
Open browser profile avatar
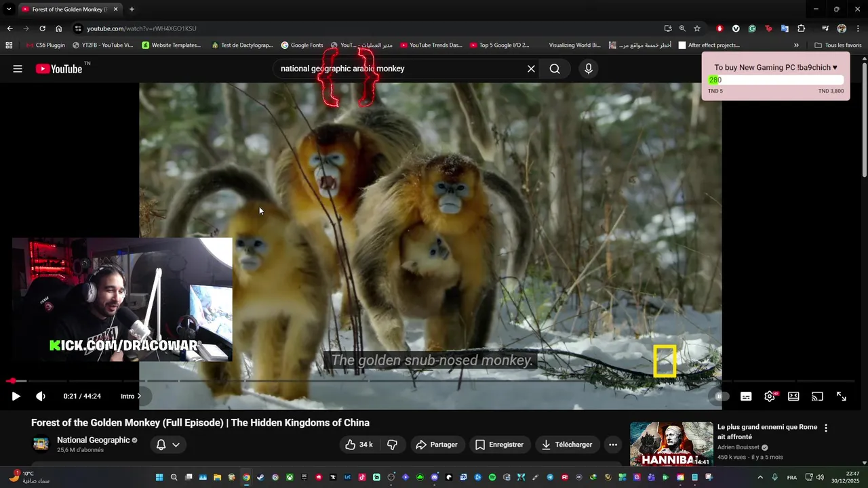pos(842,28)
